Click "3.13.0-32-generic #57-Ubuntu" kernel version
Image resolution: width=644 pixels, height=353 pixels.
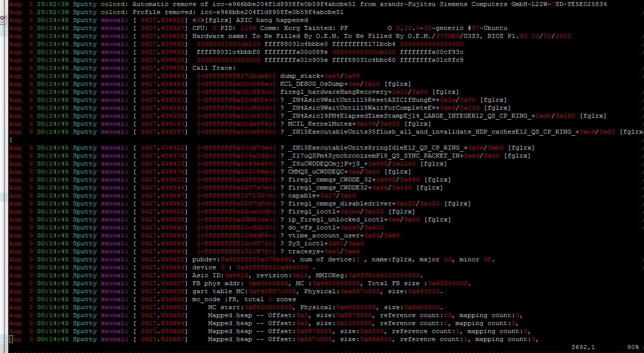452,28
